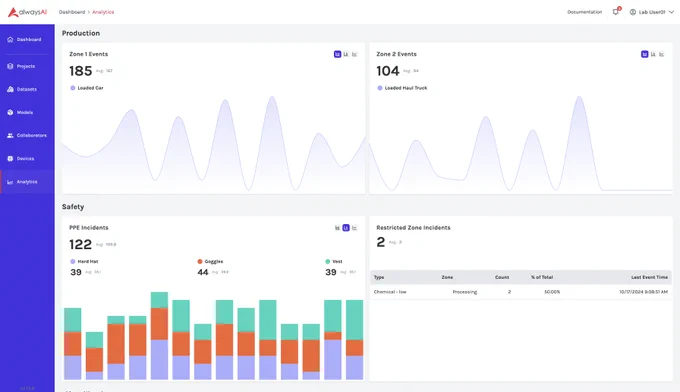Click the Analytics breadcrumb link
Image resolution: width=680 pixels, height=392 pixels.
[103, 12]
